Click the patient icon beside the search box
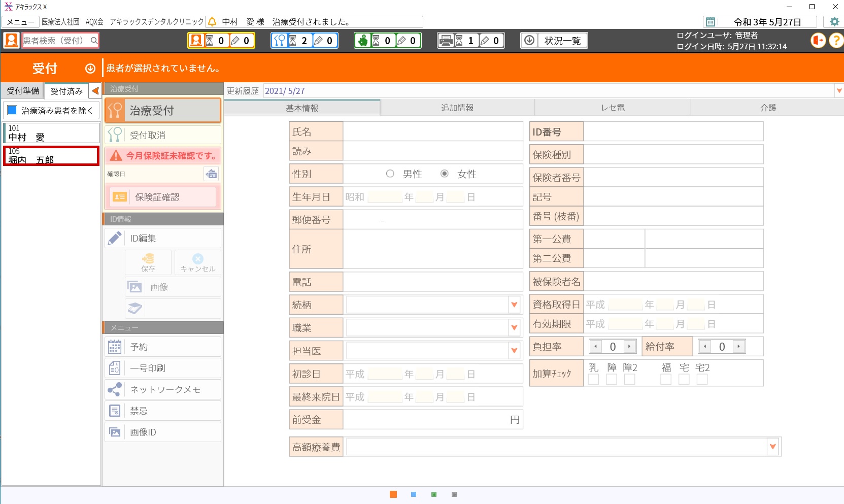This screenshot has width=844, height=504. pos(11,40)
